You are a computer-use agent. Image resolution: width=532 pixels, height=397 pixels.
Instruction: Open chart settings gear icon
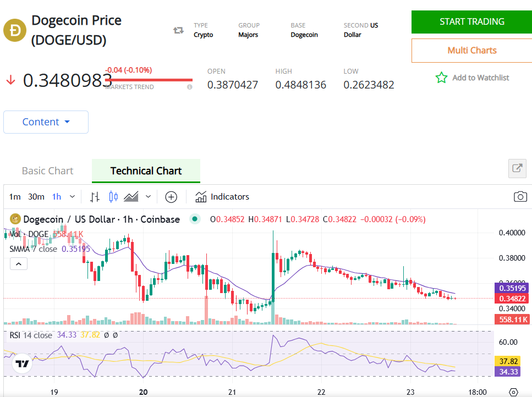click(514, 392)
